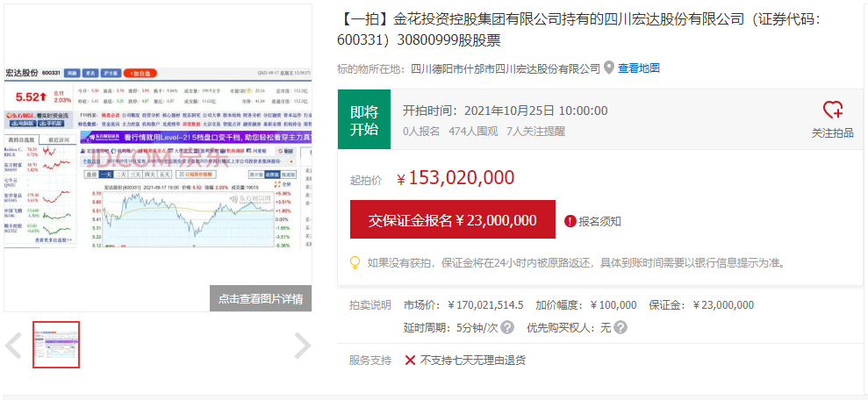The height and width of the screenshot is (400, 868).
Task: Click the location text 四川德阳市什邡市四川宏达股份有限公司
Action: 505,68
